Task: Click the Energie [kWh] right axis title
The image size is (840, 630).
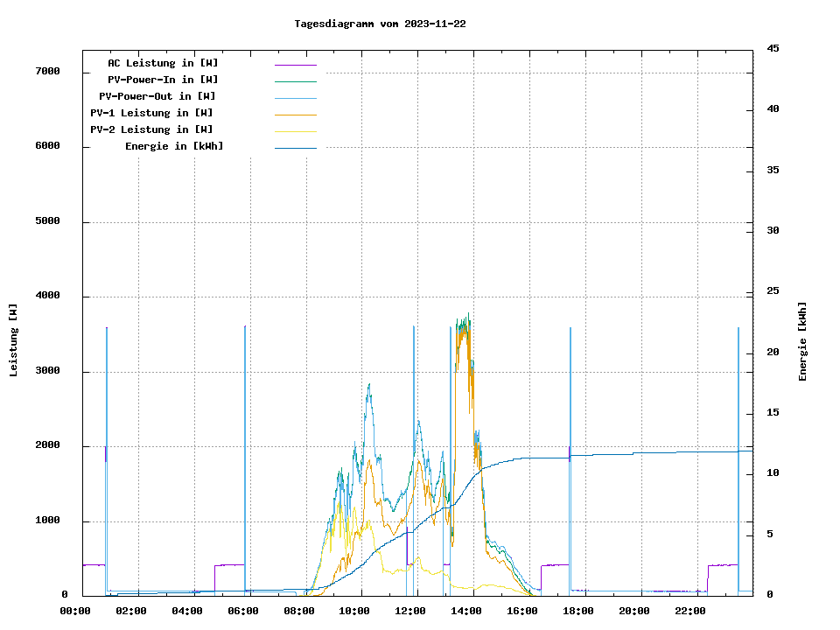Action: [803, 341]
